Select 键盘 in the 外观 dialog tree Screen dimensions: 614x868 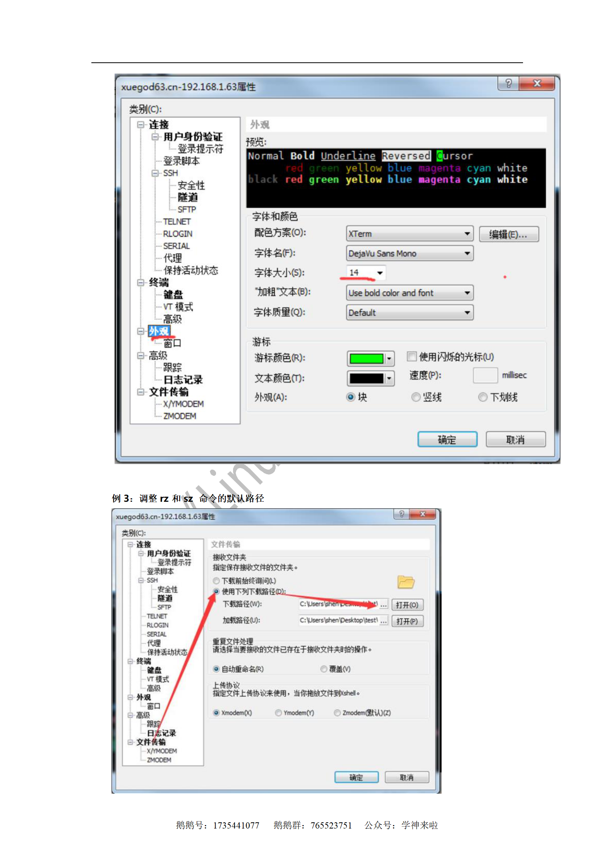click(173, 295)
